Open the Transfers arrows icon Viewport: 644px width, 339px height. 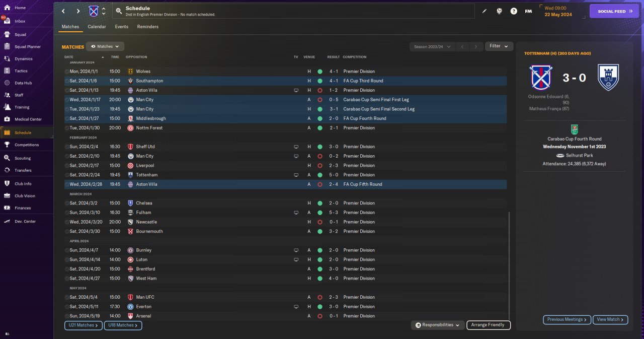tap(7, 170)
